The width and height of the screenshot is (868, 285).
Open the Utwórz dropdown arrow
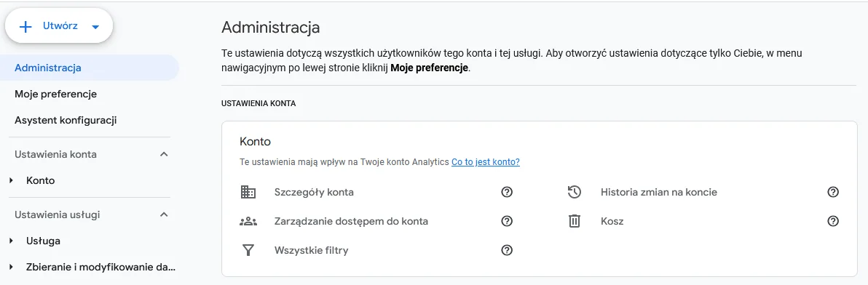[x=95, y=26]
